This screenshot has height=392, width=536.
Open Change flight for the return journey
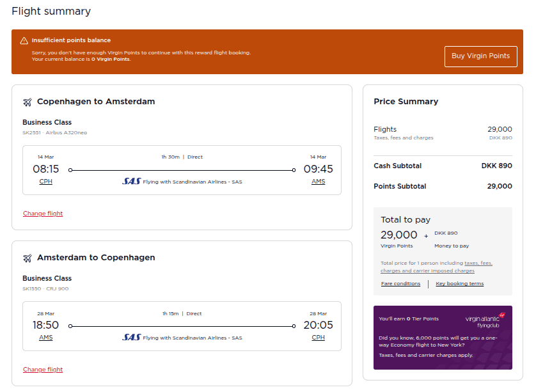point(43,369)
